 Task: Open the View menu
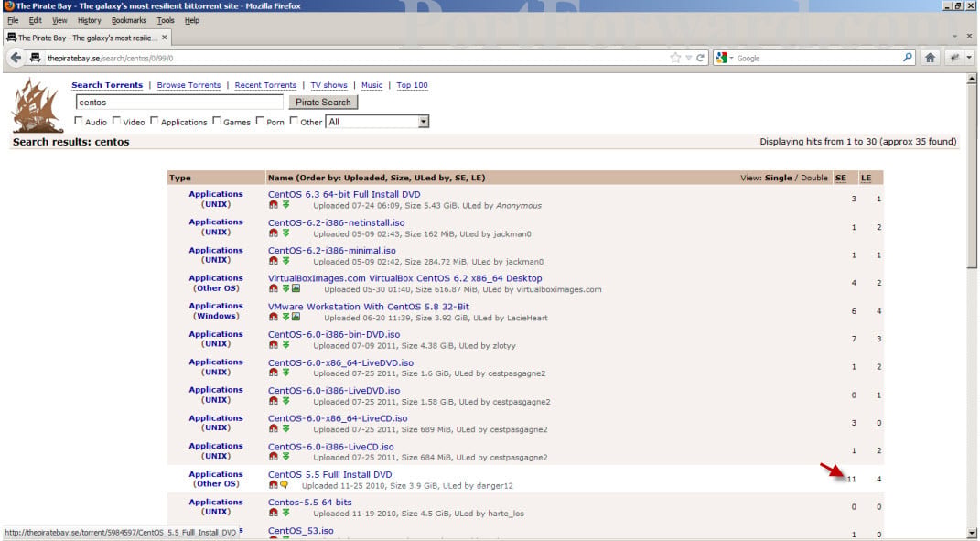pyautogui.click(x=59, y=21)
